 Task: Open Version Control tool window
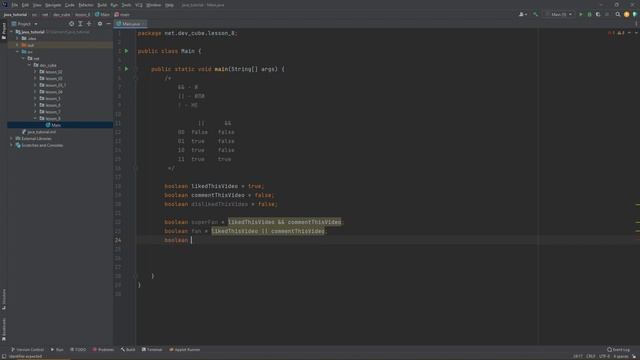(x=27, y=350)
